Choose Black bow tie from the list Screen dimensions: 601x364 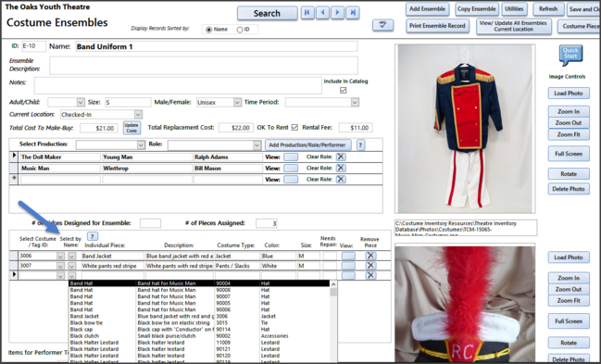click(x=199, y=322)
